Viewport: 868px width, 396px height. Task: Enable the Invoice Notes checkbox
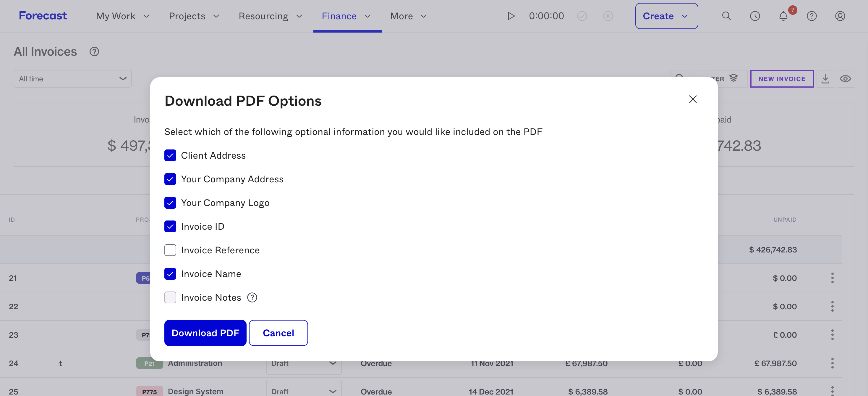[170, 297]
